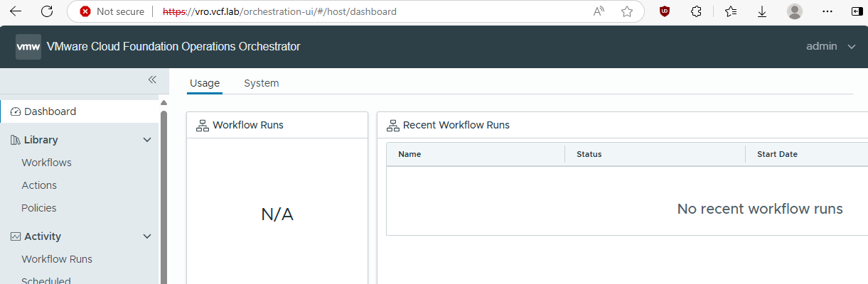
Task: Click the Workflow Runs card icon
Action: coord(202,125)
